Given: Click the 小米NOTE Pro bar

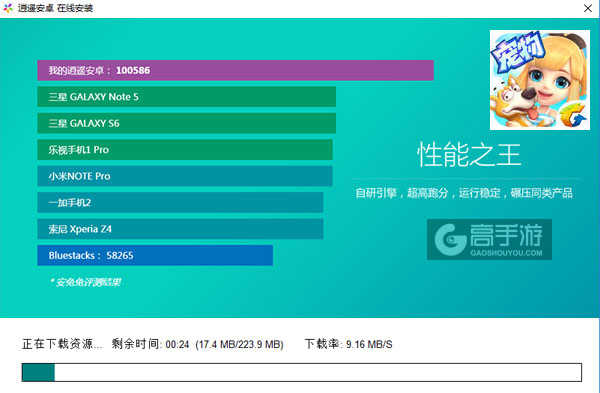Looking at the screenshot, I should pyautogui.click(x=185, y=176).
